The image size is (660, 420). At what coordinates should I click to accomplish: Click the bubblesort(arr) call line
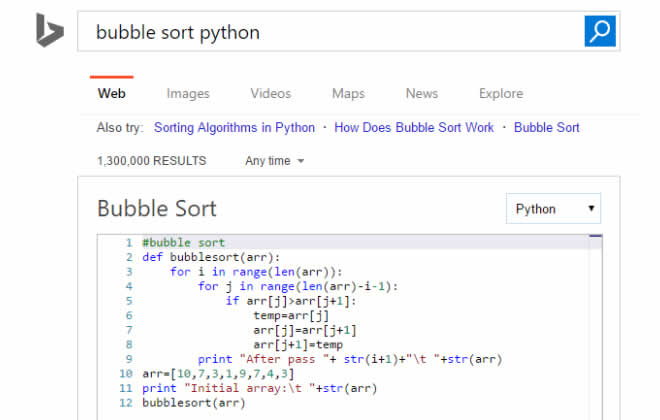tap(194, 403)
